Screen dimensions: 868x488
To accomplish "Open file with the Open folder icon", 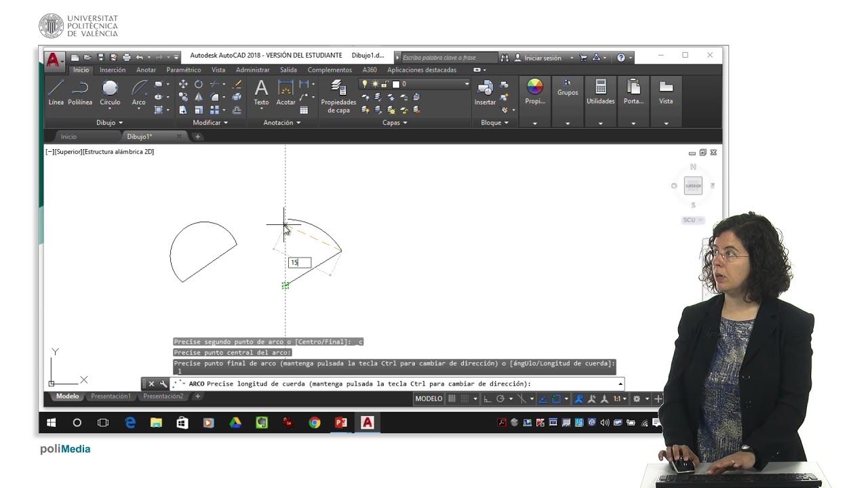I will click(x=87, y=58).
